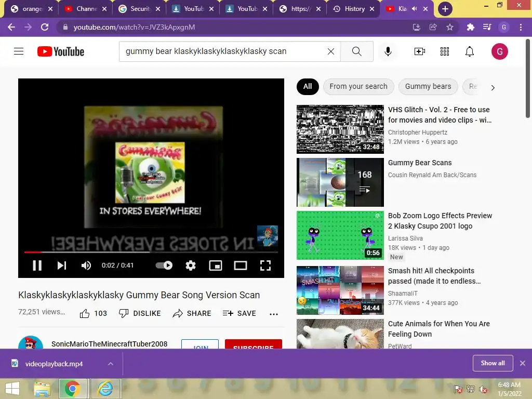Open the player settings gear
Screen dimensions: 532x399
pos(190,265)
